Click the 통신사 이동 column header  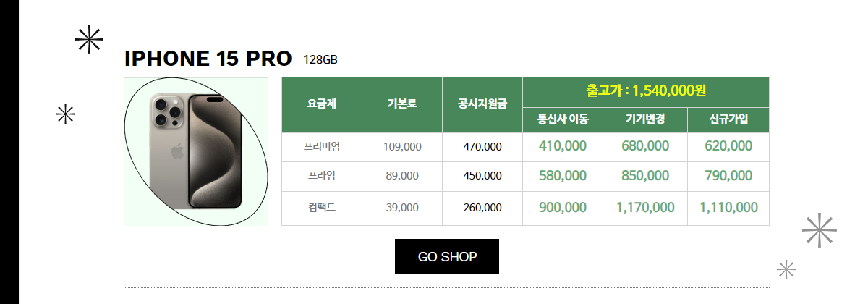(x=563, y=119)
